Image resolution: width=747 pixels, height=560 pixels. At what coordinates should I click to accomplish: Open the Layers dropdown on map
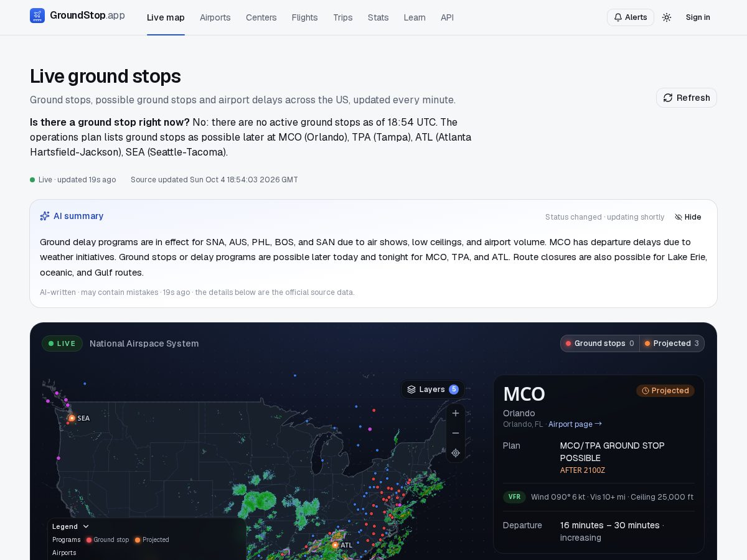(433, 390)
